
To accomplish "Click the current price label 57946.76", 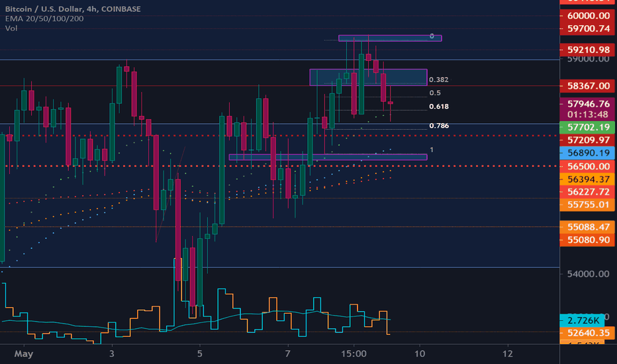I will point(587,104).
